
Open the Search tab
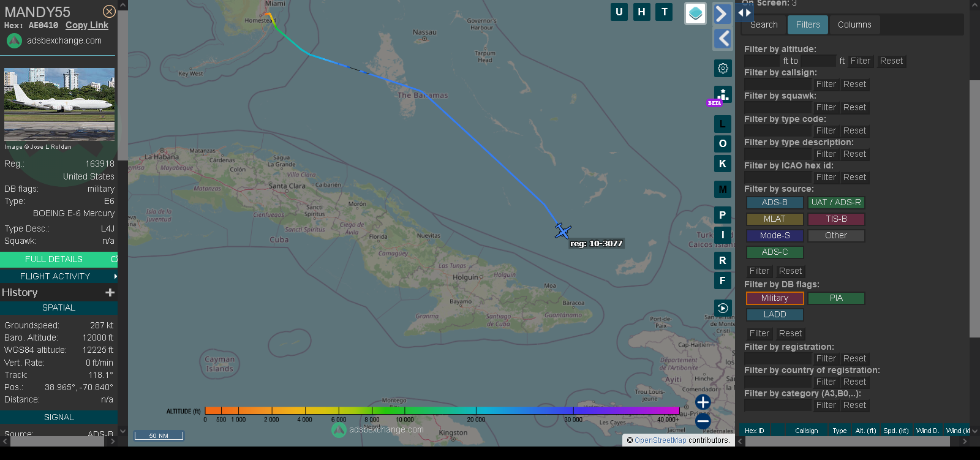pyautogui.click(x=764, y=25)
